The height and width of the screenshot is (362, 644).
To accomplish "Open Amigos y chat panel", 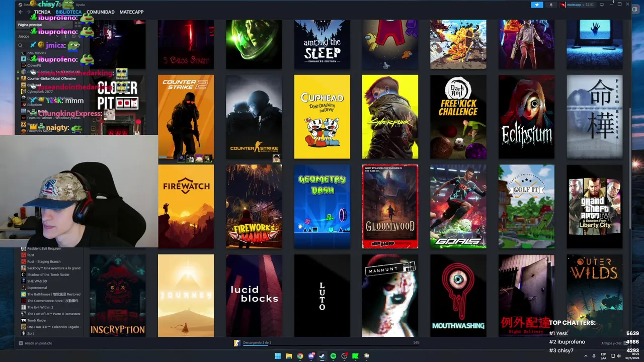I will (613, 343).
